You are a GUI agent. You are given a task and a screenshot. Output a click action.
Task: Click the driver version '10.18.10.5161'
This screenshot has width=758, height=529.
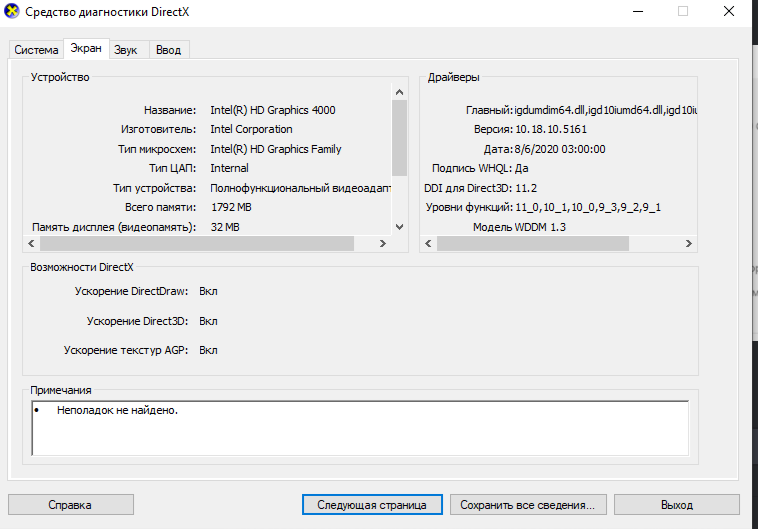551,129
